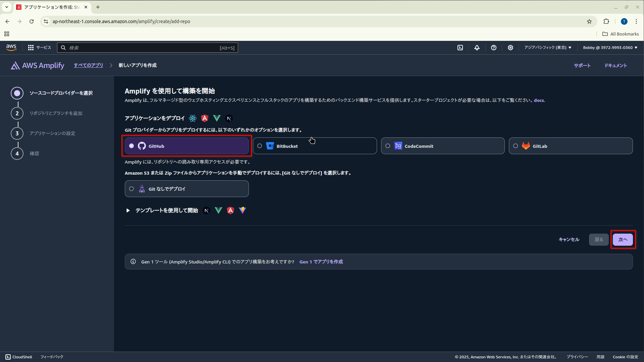644x362 pixels.
Task: Expand テンプレートを使用して開始 section
Action: 128,210
